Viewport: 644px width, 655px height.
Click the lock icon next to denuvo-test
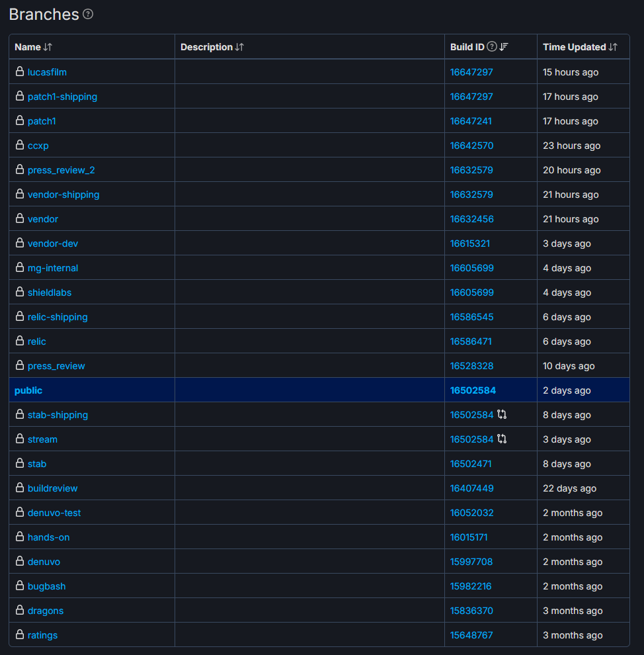pyautogui.click(x=19, y=513)
